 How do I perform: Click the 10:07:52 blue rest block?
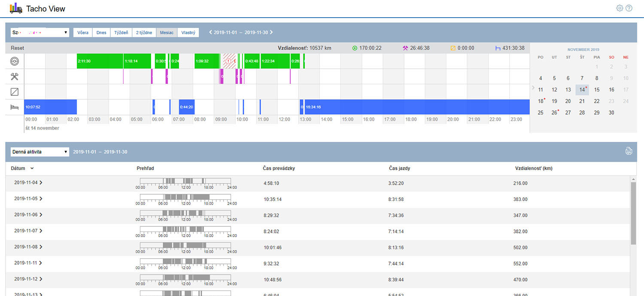(51, 107)
